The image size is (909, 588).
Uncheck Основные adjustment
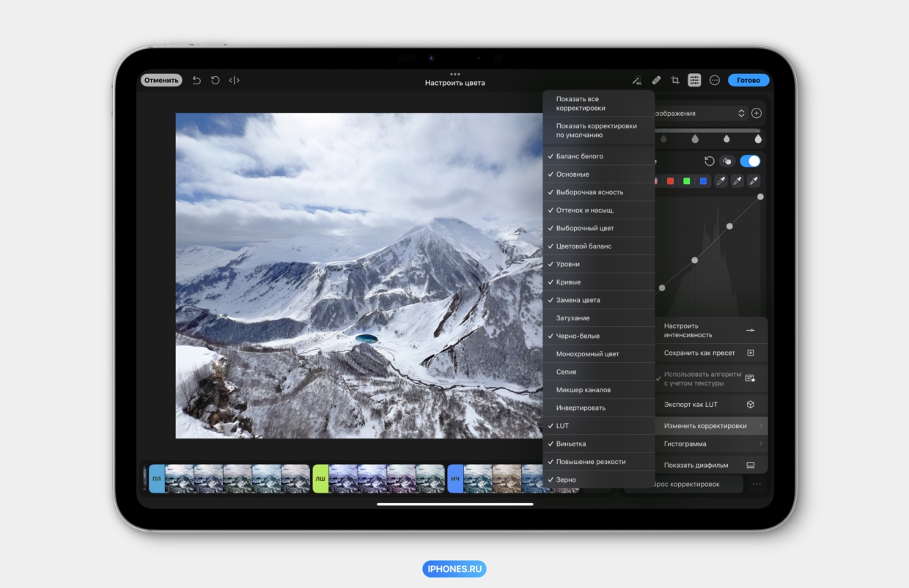tap(599, 174)
